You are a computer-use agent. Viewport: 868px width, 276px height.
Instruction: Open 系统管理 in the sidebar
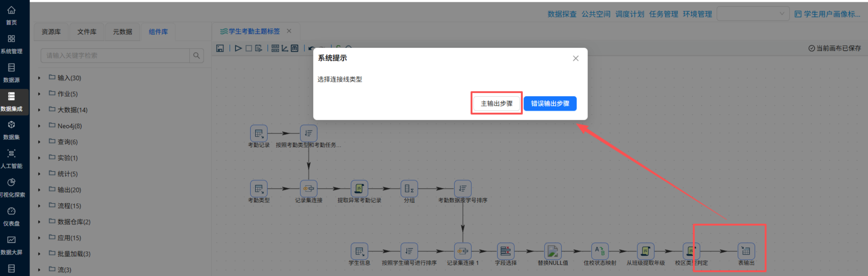pos(11,44)
